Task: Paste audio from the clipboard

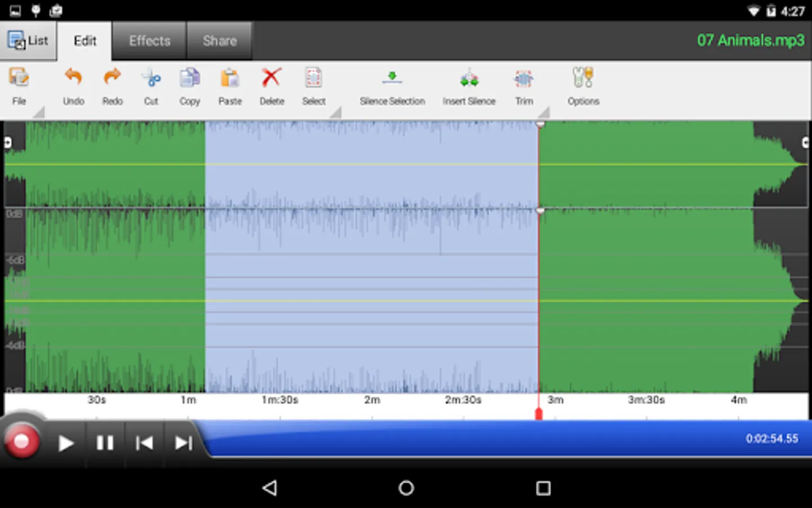Action: coord(230,85)
